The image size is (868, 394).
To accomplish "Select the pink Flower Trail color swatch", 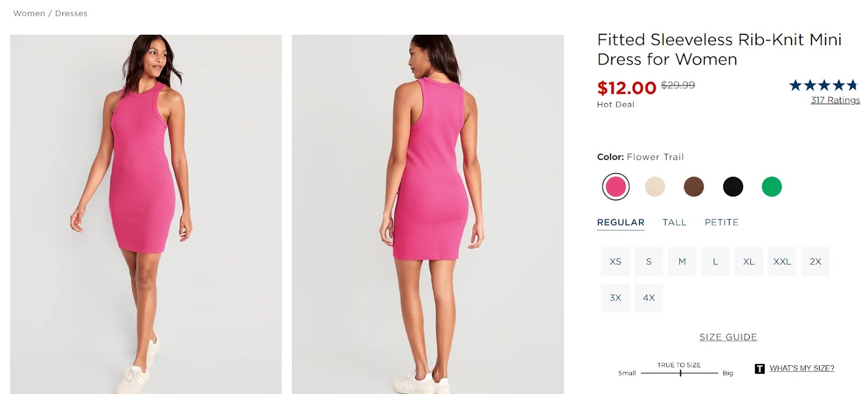I will click(616, 187).
